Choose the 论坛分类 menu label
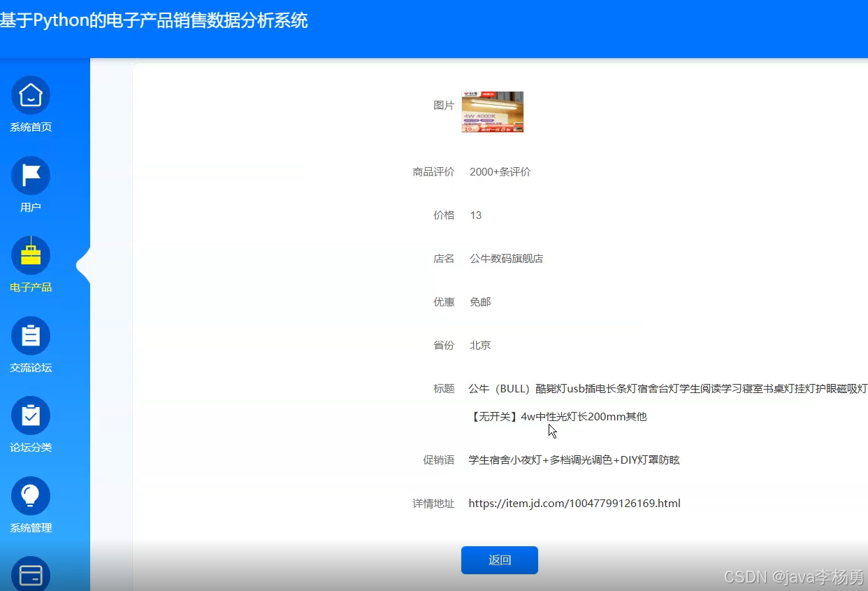The height and width of the screenshot is (591, 868). click(x=31, y=448)
